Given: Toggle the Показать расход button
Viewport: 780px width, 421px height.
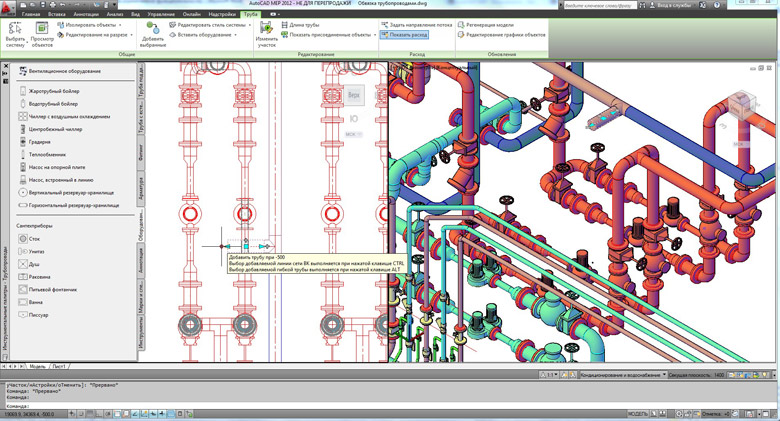Looking at the screenshot, I should pyautogui.click(x=404, y=35).
